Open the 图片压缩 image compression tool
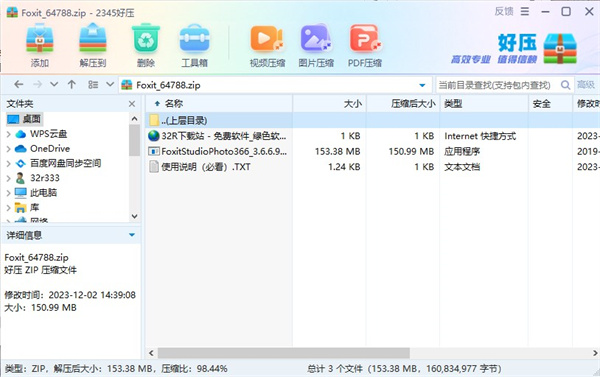This screenshot has width=600, height=377. [x=316, y=38]
